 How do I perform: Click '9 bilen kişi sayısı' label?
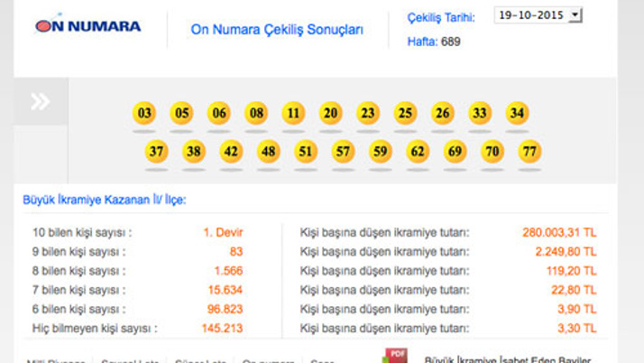(78, 252)
